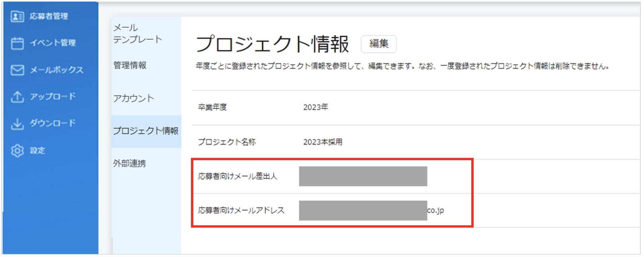Open メールテンプレート settings tab

click(x=138, y=34)
